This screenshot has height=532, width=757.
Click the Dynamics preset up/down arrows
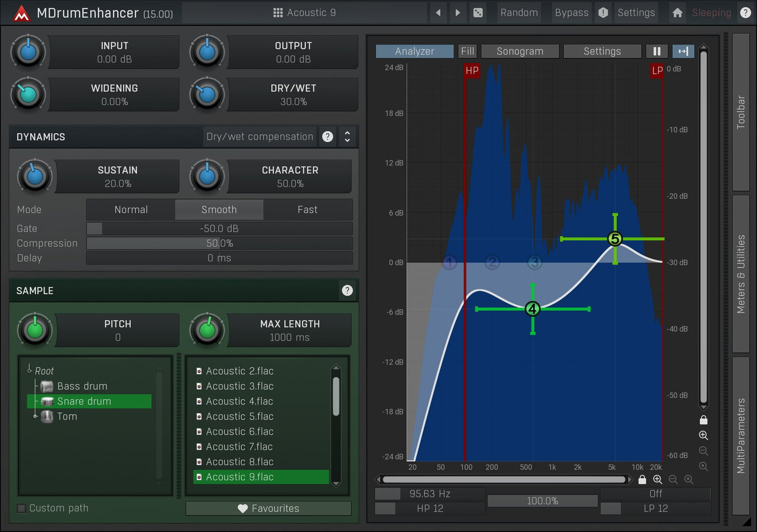[x=347, y=137]
